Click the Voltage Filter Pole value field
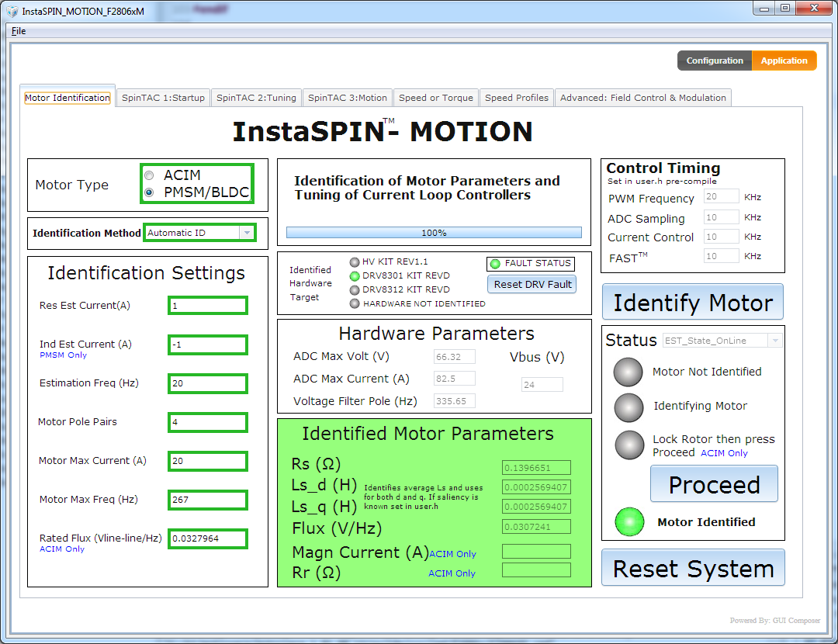 (454, 401)
